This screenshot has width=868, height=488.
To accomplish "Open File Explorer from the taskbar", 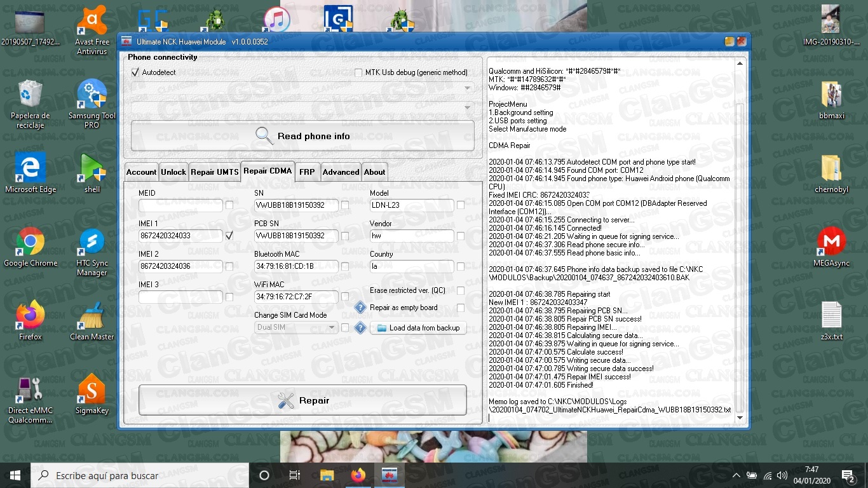I will [x=327, y=475].
